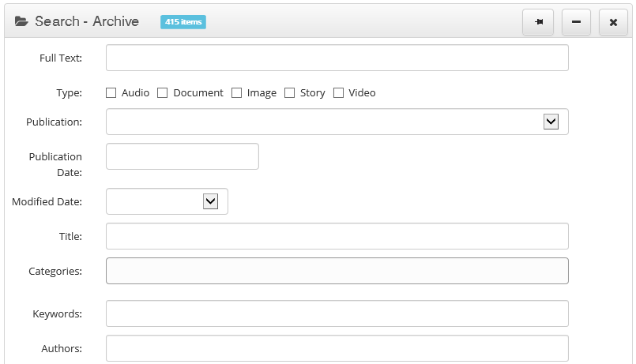The image size is (636, 364).
Task: Click the open folder icon beside Search
Action: (21, 21)
